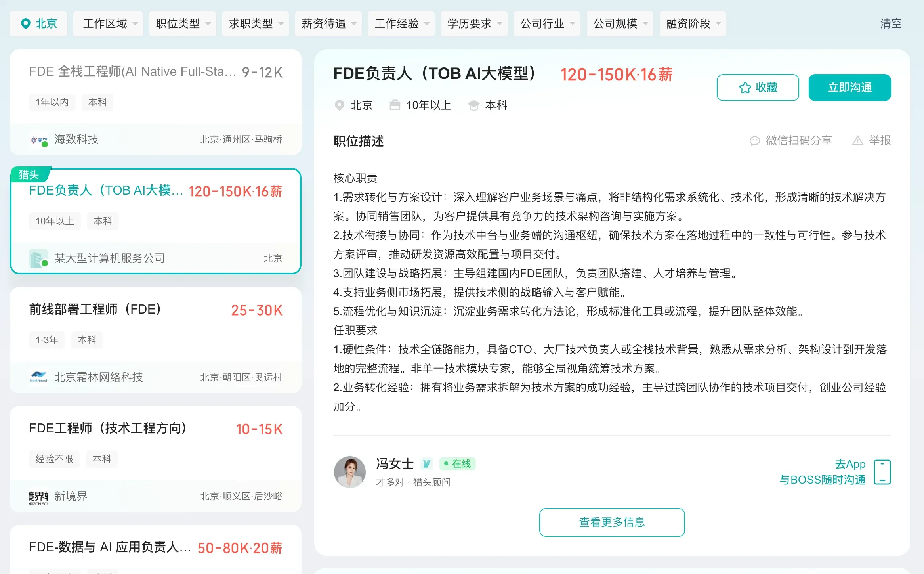Open the FDE-数据与 AI 应用负责人 listing
Viewport: 924px width, 574px height.
click(x=156, y=550)
